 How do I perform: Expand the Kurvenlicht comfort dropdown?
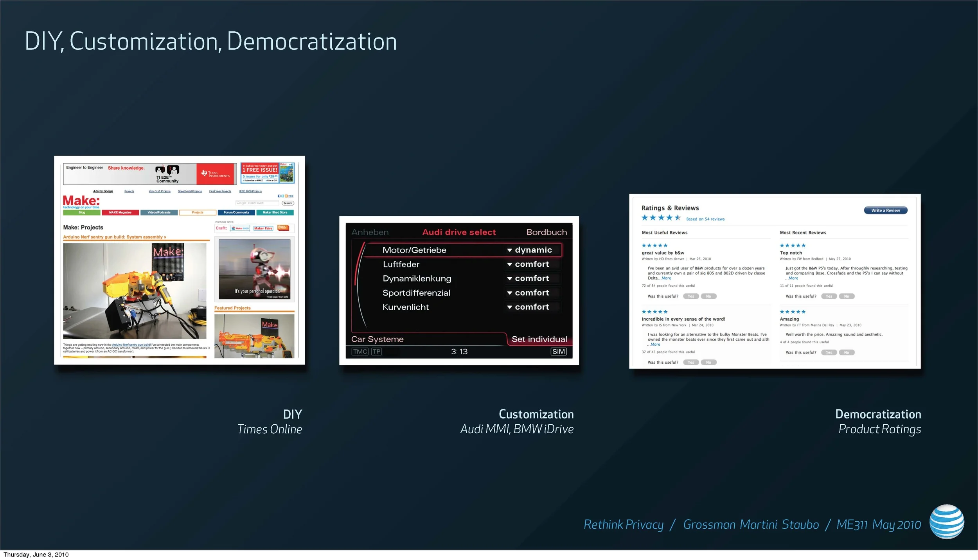pos(532,307)
